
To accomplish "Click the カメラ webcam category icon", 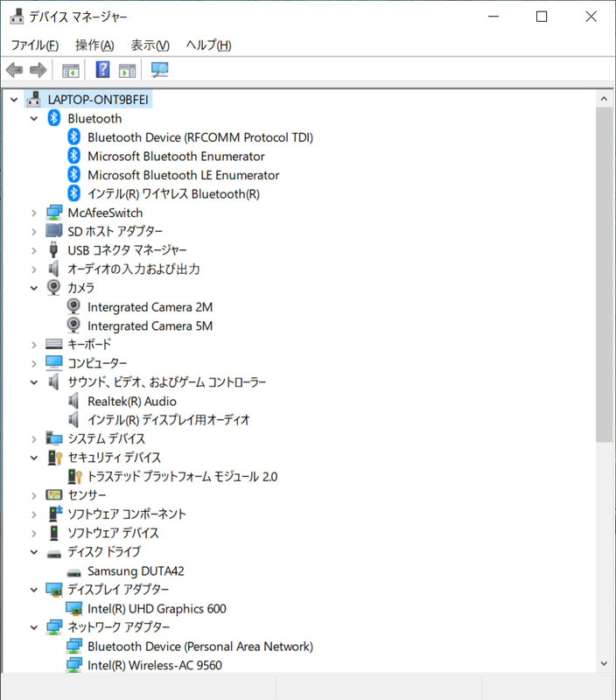I will point(53,287).
